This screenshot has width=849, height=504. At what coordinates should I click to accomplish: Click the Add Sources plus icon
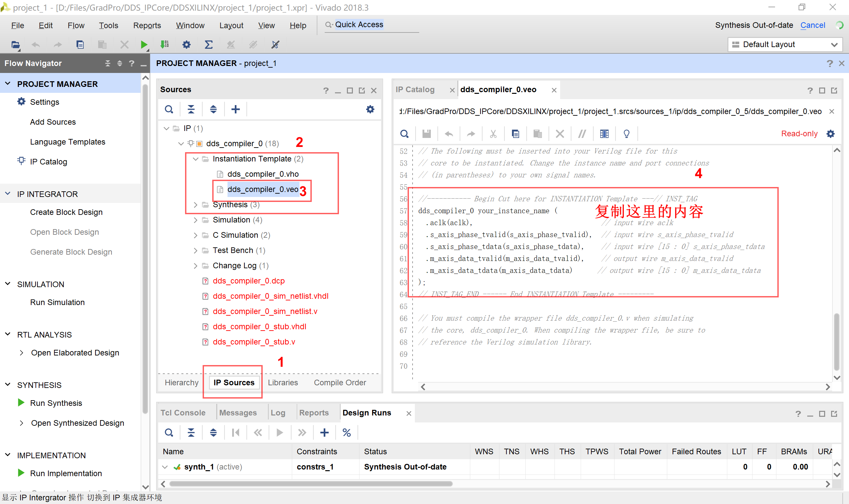[235, 109]
